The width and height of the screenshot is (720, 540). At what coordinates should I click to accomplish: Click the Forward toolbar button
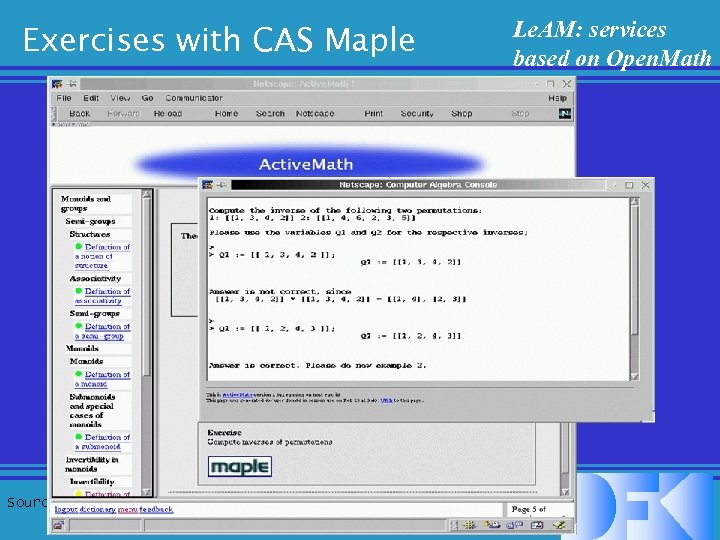pyautogui.click(x=123, y=113)
